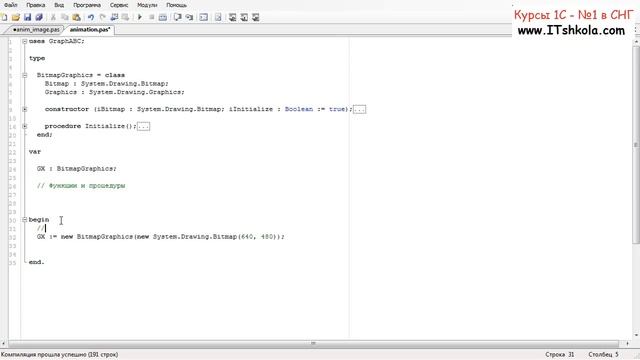
Task: Open the Файл menu
Action: pos(11,5)
